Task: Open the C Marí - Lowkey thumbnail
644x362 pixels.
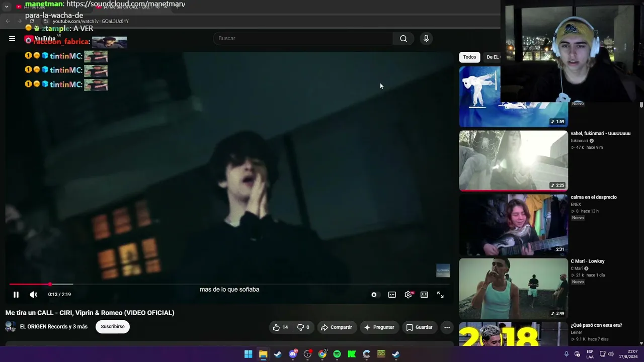Action: [x=514, y=289]
